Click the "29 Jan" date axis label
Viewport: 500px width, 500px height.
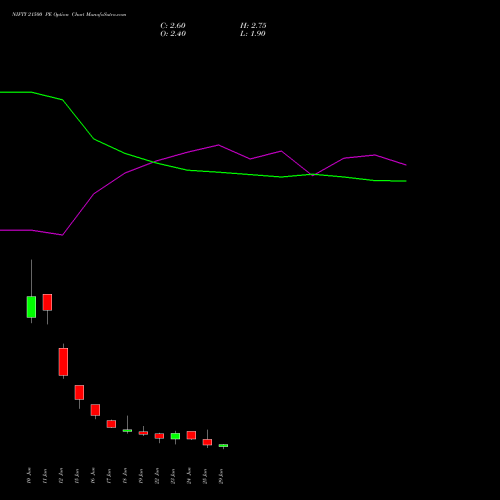pos(221,476)
